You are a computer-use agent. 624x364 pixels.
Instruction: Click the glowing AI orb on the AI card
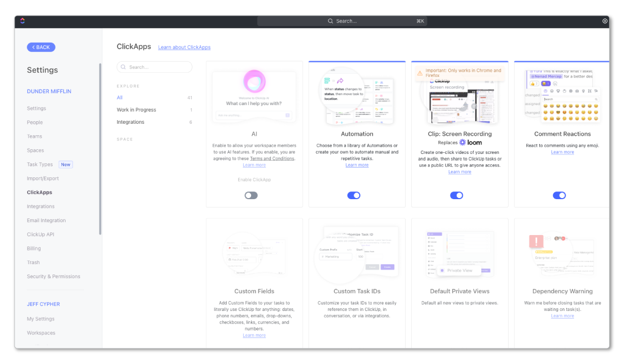[x=254, y=82]
